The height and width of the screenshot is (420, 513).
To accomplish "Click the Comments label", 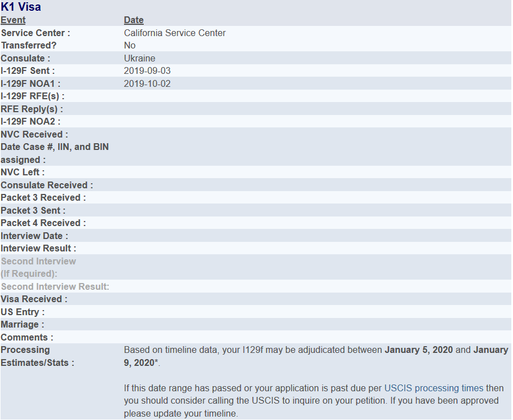I will pyautogui.click(x=27, y=337).
